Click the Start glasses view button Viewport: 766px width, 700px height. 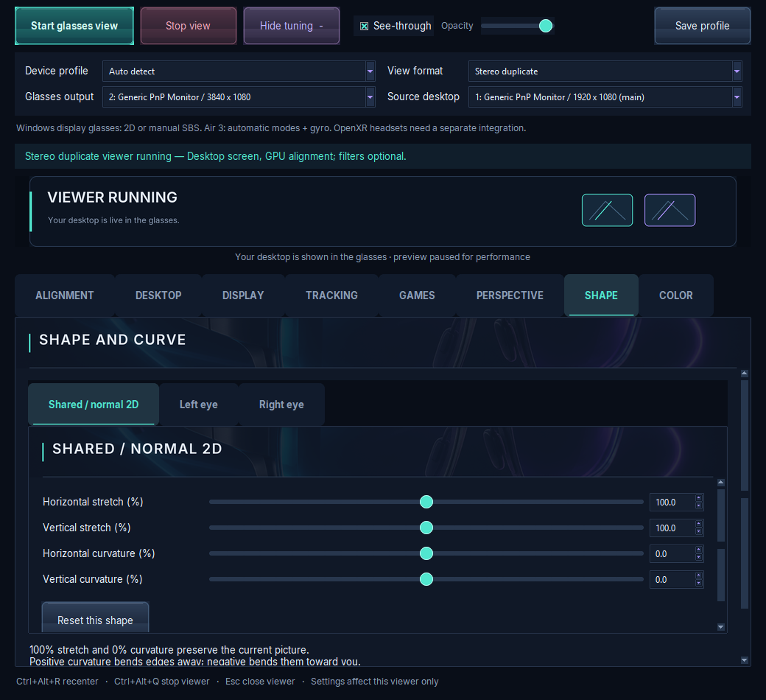coord(74,26)
